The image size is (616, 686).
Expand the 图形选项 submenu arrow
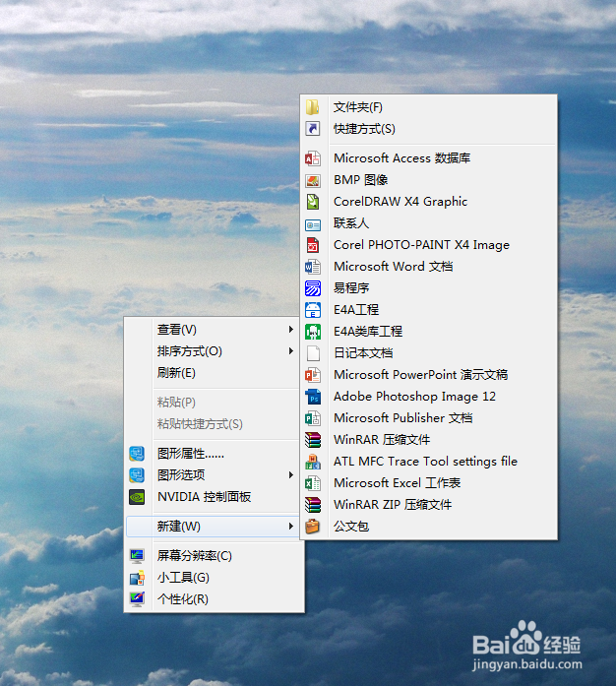click(x=291, y=475)
